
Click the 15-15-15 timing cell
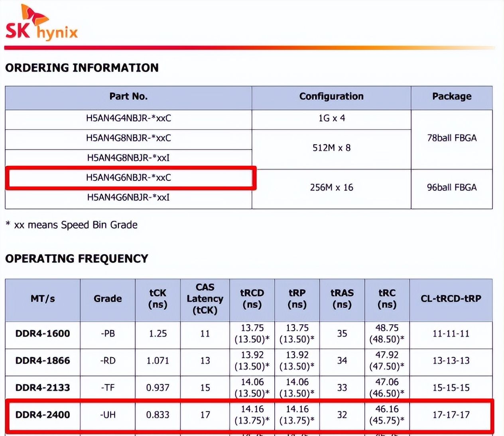click(x=451, y=388)
